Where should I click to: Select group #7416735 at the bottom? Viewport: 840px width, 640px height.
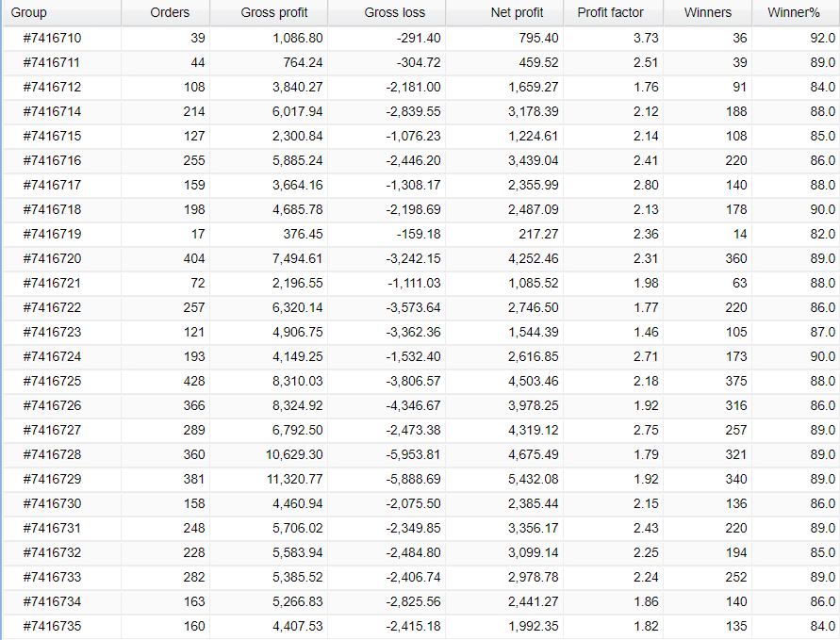pyautogui.click(x=52, y=627)
